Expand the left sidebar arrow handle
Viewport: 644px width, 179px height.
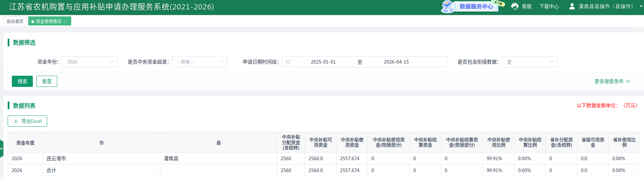click(x=1, y=148)
